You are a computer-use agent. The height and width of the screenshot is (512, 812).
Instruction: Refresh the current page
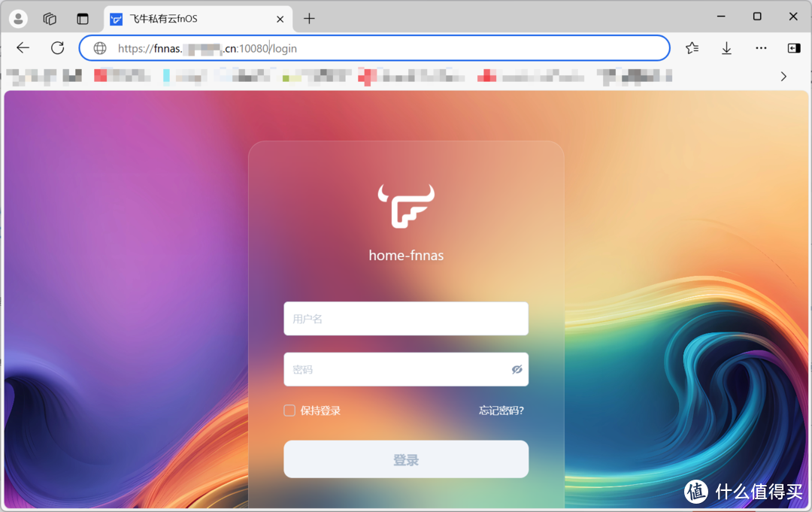click(x=57, y=48)
